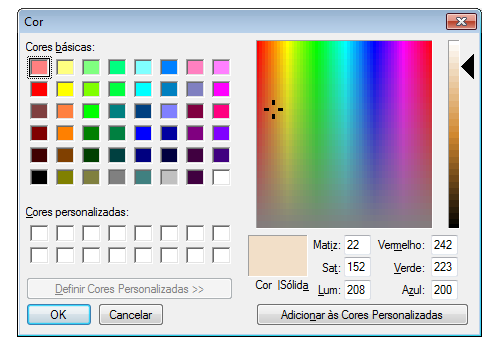This screenshot has height=362, width=494.
Task: Click the Lum luminosity input field
Action: point(357,290)
